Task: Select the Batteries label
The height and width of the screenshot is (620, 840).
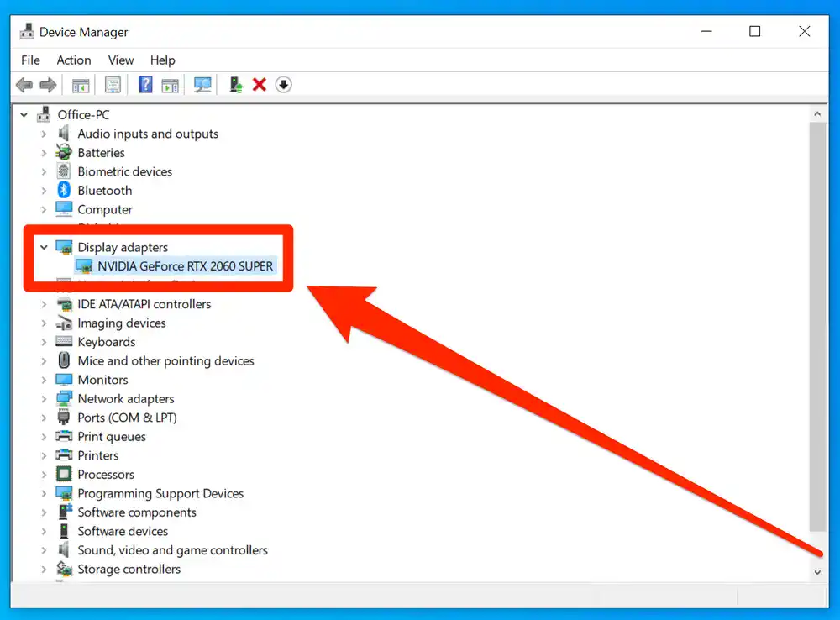Action: pyautogui.click(x=102, y=152)
